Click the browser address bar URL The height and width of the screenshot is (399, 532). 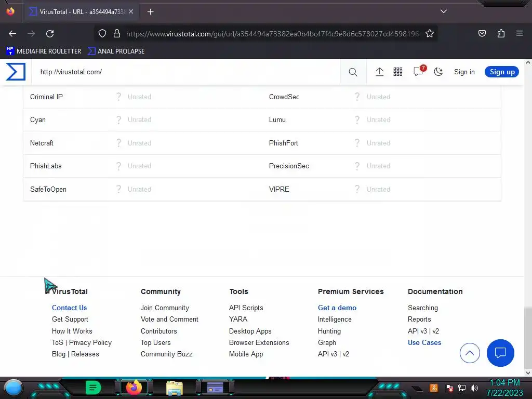coord(273,34)
